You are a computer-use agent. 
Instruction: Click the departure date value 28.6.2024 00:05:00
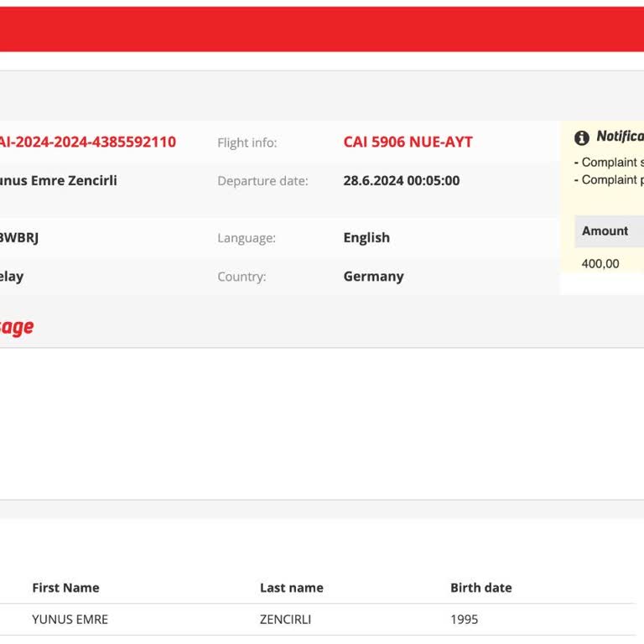(401, 180)
